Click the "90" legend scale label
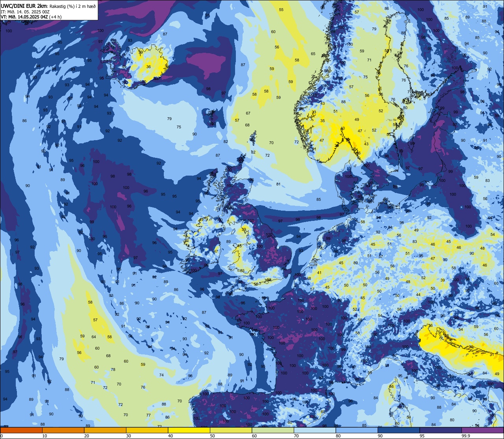 pos(380,436)
